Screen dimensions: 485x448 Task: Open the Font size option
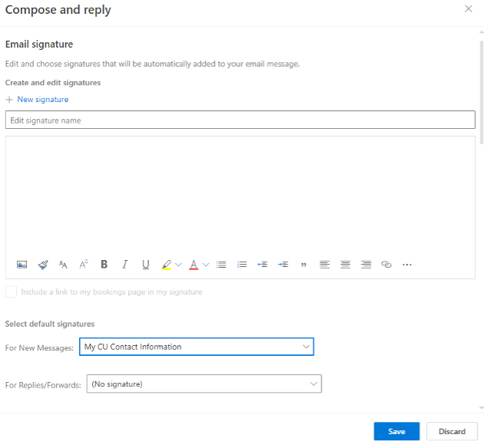pos(63,265)
